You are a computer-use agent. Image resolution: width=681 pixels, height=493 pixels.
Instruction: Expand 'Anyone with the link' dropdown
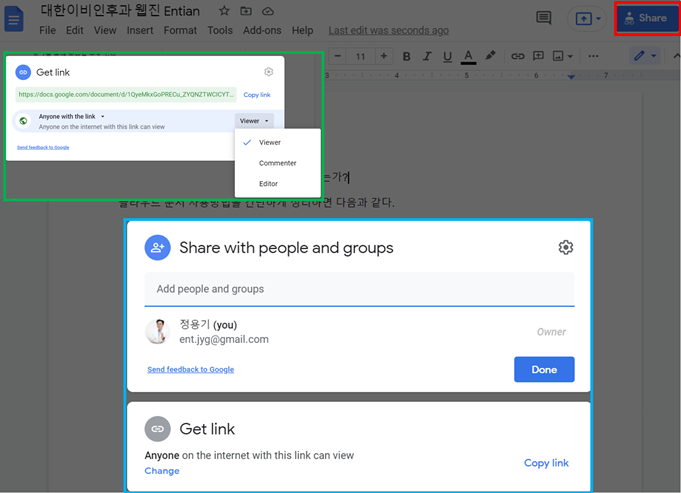coord(72,116)
